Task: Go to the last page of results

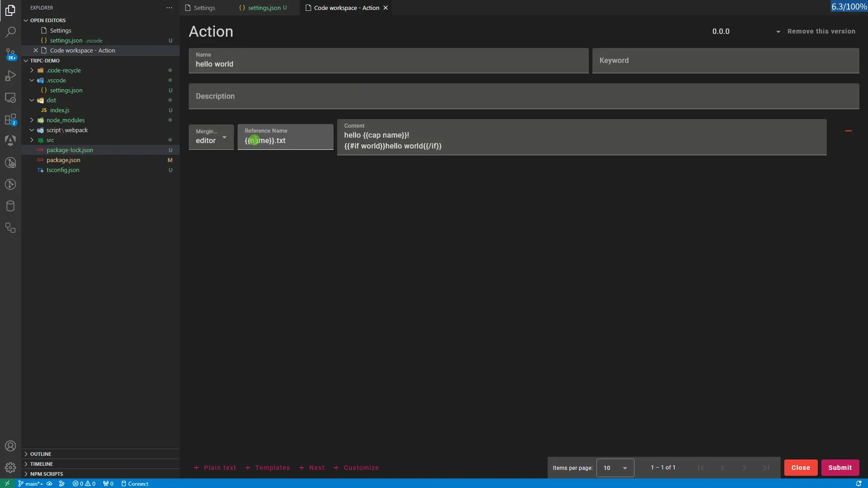Action: [766, 468]
